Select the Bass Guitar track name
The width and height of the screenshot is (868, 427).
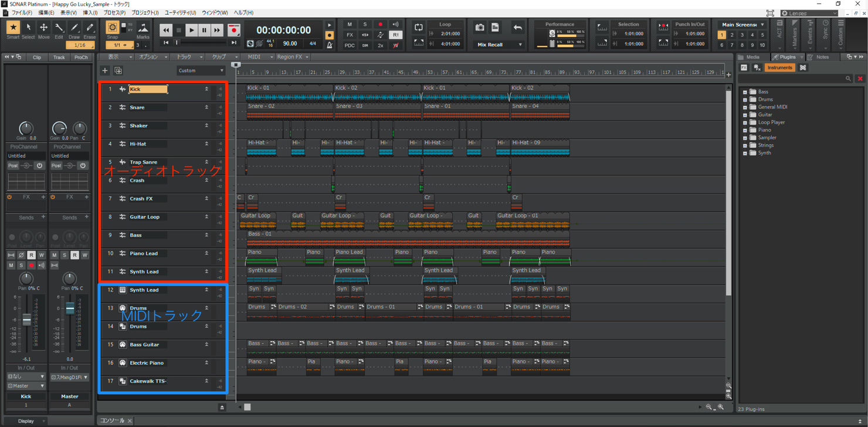(x=144, y=345)
